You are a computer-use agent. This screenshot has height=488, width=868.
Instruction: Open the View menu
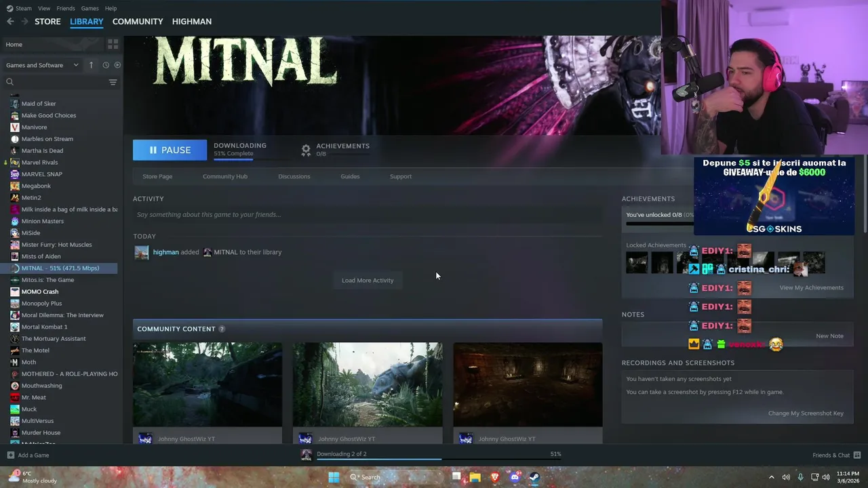point(44,8)
